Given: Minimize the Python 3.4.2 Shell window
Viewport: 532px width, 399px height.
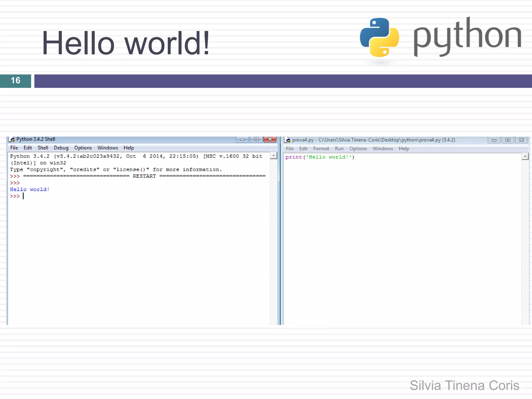Looking at the screenshot, I should coord(242,139).
